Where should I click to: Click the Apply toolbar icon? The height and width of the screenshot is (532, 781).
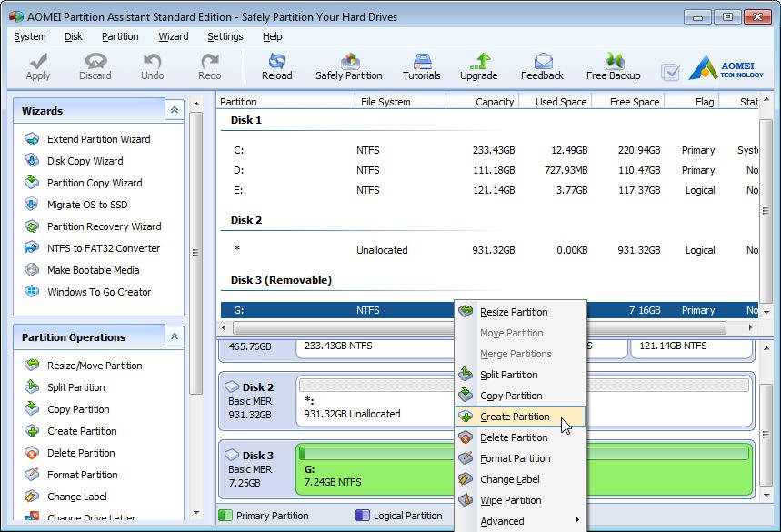(38, 66)
